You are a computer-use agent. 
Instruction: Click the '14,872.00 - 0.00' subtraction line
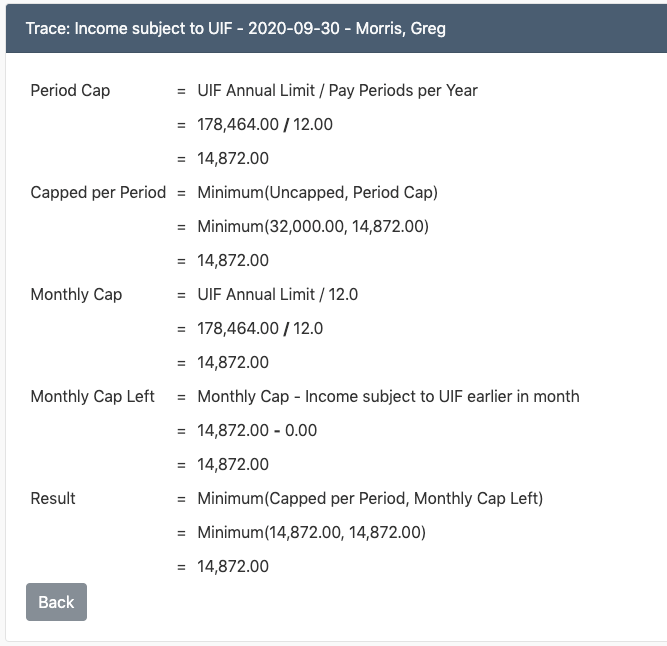(257, 430)
